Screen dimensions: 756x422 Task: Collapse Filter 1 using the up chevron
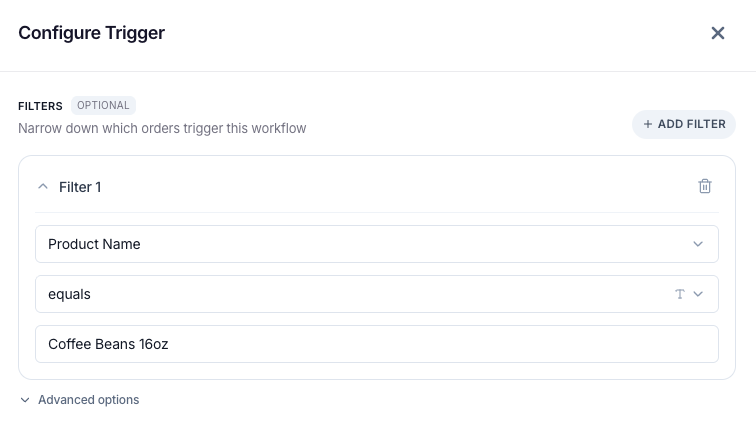[43, 187]
